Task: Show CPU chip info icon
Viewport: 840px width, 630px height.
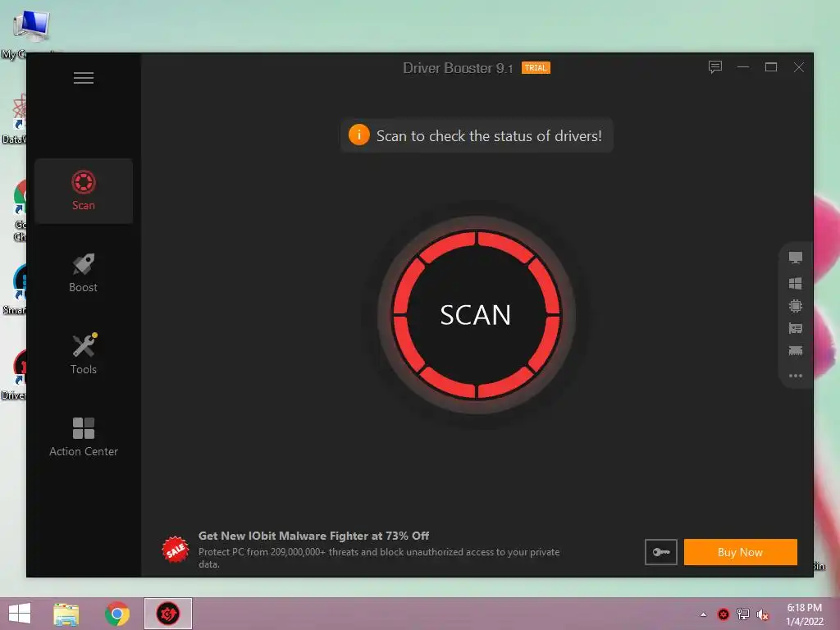Action: (796, 306)
